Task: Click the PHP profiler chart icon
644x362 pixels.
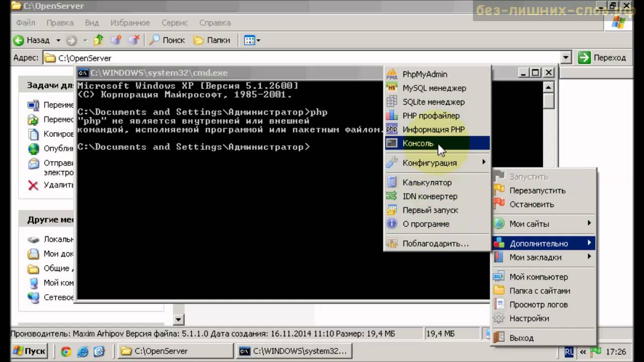Action: click(x=392, y=116)
